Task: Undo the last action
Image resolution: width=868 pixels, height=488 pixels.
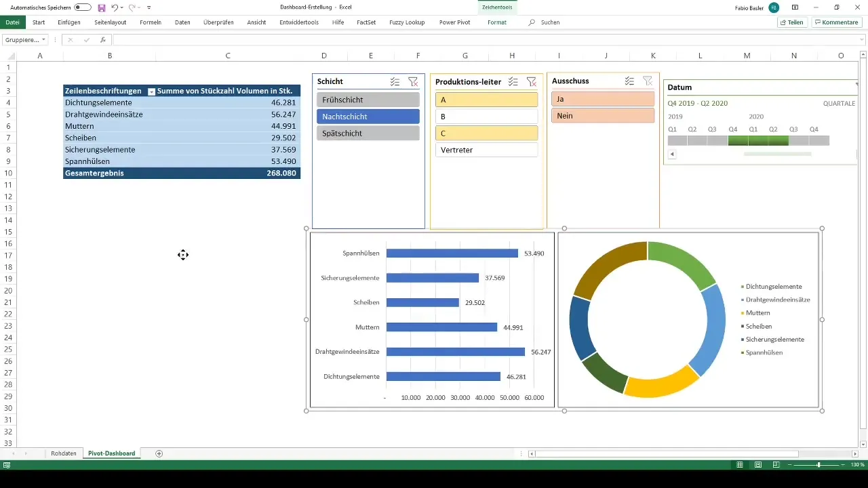Action: (x=115, y=7)
